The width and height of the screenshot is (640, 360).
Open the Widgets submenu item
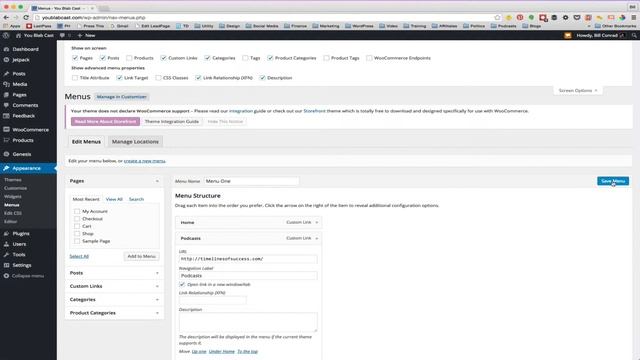coord(13,196)
